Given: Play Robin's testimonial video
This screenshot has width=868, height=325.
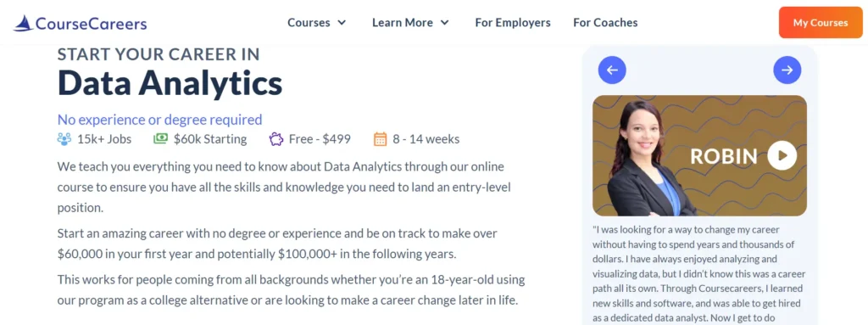Looking at the screenshot, I should pos(782,156).
